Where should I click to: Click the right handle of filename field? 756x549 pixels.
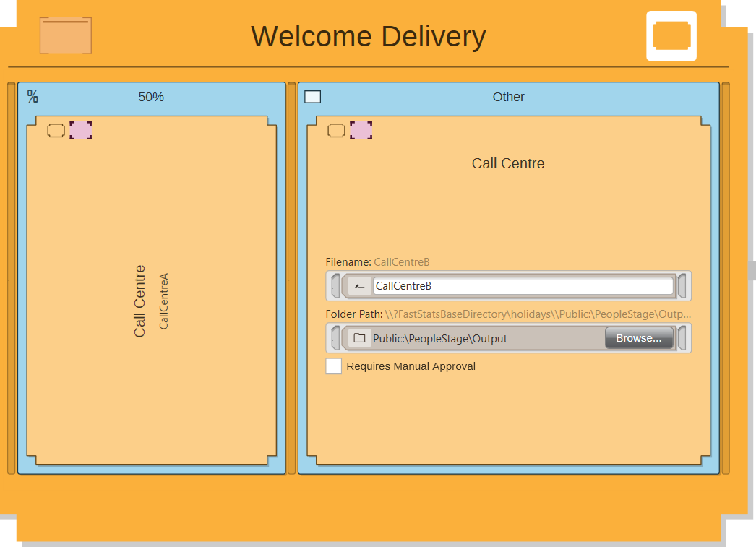682,286
